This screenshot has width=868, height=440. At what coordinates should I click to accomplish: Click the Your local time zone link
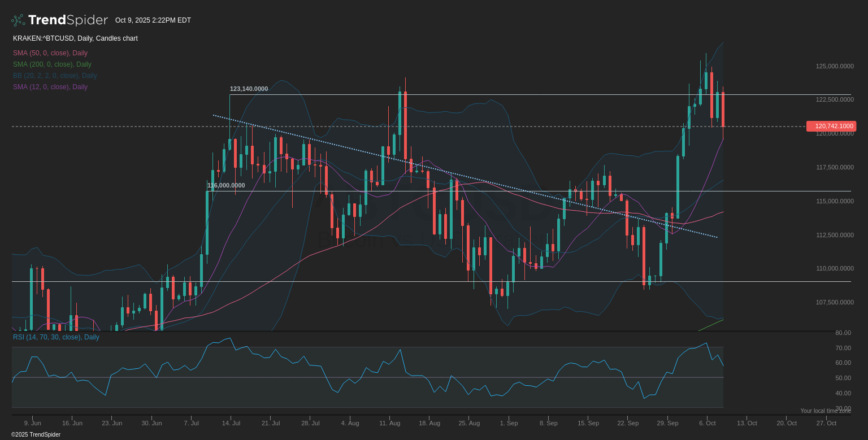pyautogui.click(x=826, y=411)
